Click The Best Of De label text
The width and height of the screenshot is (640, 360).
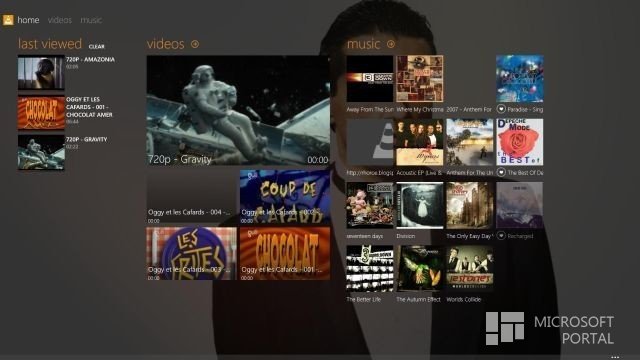pyautogui.click(x=525, y=173)
